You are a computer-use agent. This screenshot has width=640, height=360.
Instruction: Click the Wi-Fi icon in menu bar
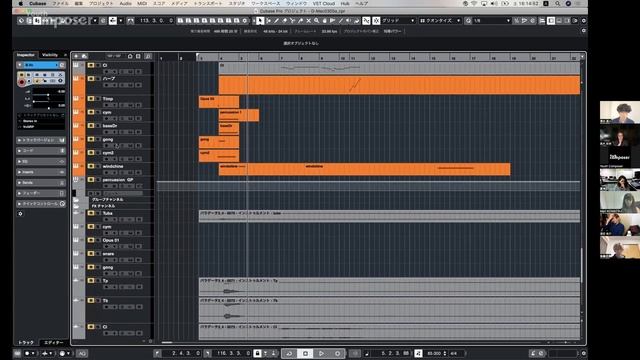coord(474,3)
